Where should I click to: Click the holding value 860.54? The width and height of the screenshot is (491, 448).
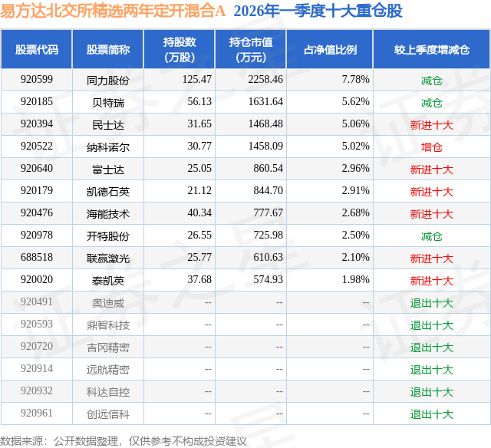pyautogui.click(x=269, y=169)
